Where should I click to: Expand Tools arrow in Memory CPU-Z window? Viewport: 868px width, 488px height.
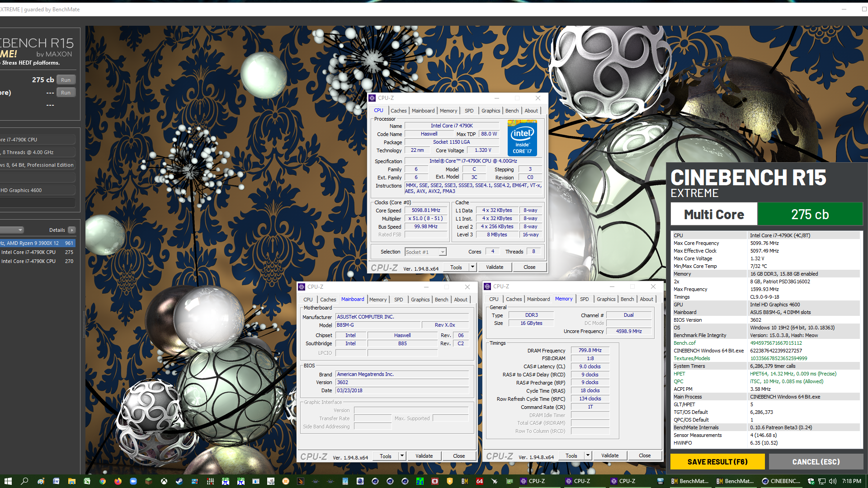click(588, 455)
